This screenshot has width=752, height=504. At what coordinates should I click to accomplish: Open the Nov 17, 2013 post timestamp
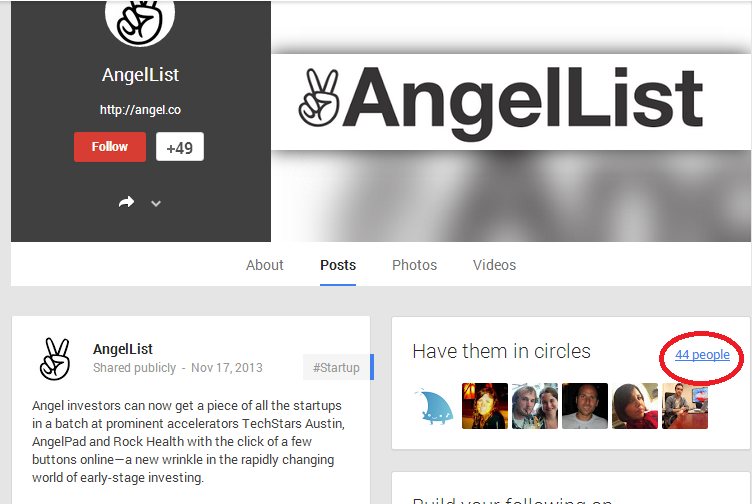pos(227,368)
